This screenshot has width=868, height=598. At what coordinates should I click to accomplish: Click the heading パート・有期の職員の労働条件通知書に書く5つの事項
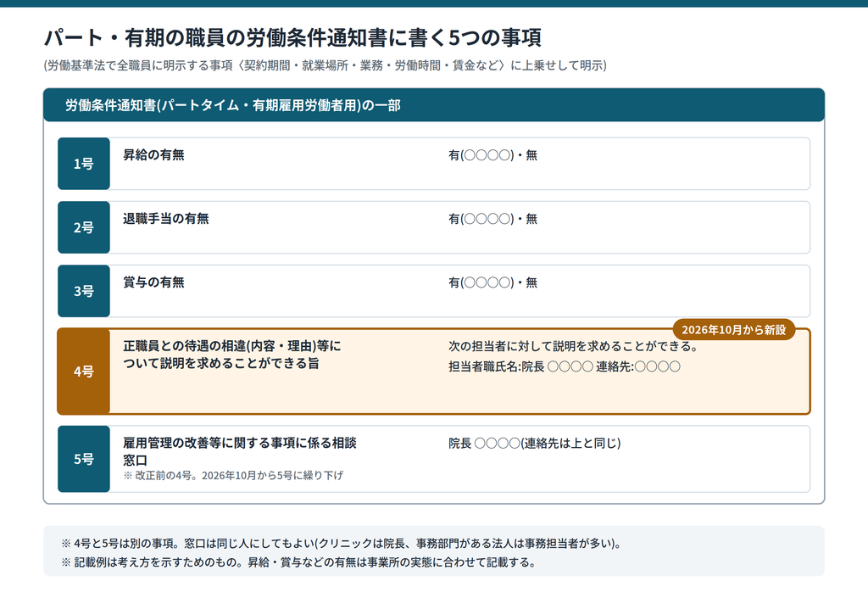(292, 37)
